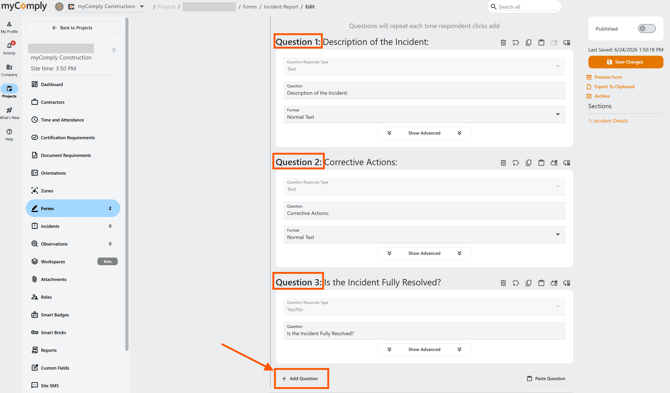
Task: Click Question 1 text field 'Description of the Incident:'
Action: [424, 90]
